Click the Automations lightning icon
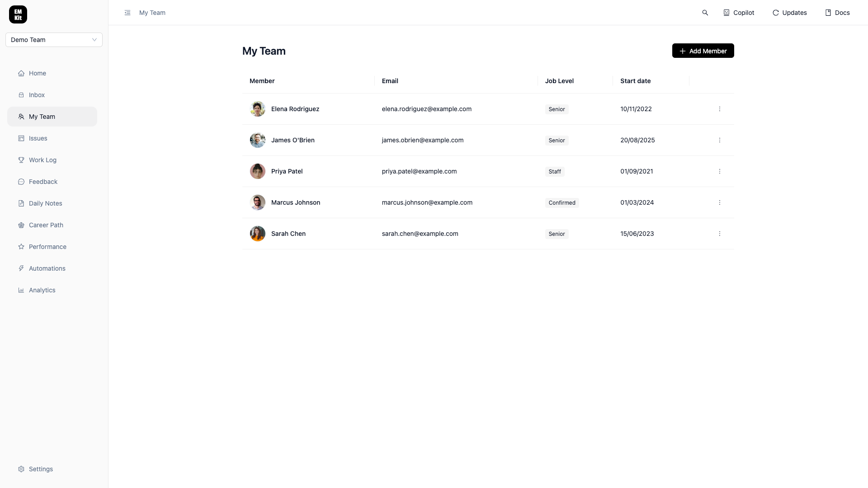 point(21,268)
